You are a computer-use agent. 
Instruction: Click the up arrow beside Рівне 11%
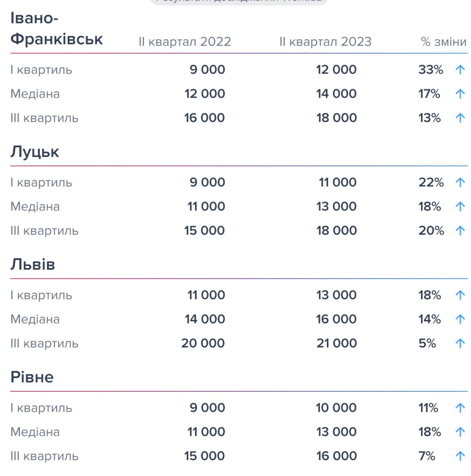pos(460,408)
